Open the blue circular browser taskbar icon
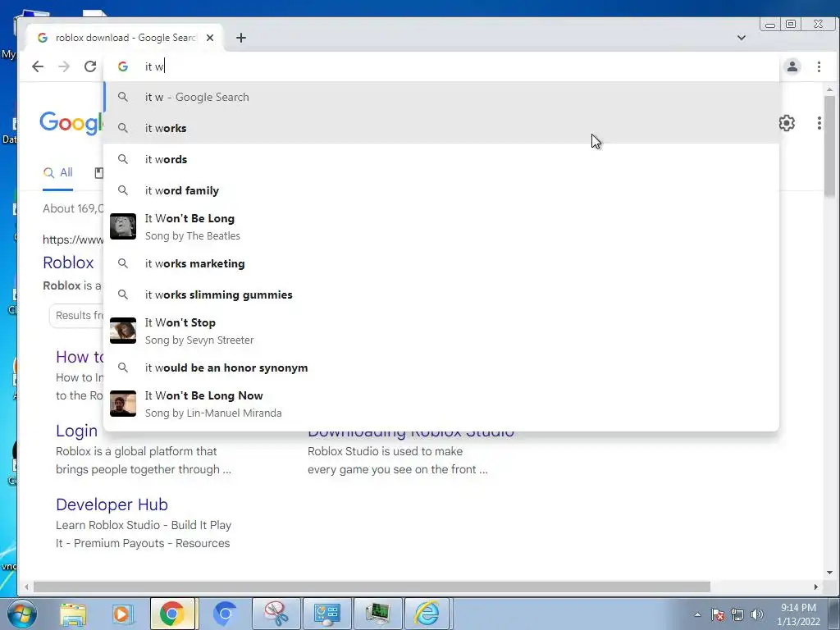The width and height of the screenshot is (840, 630). point(225,614)
